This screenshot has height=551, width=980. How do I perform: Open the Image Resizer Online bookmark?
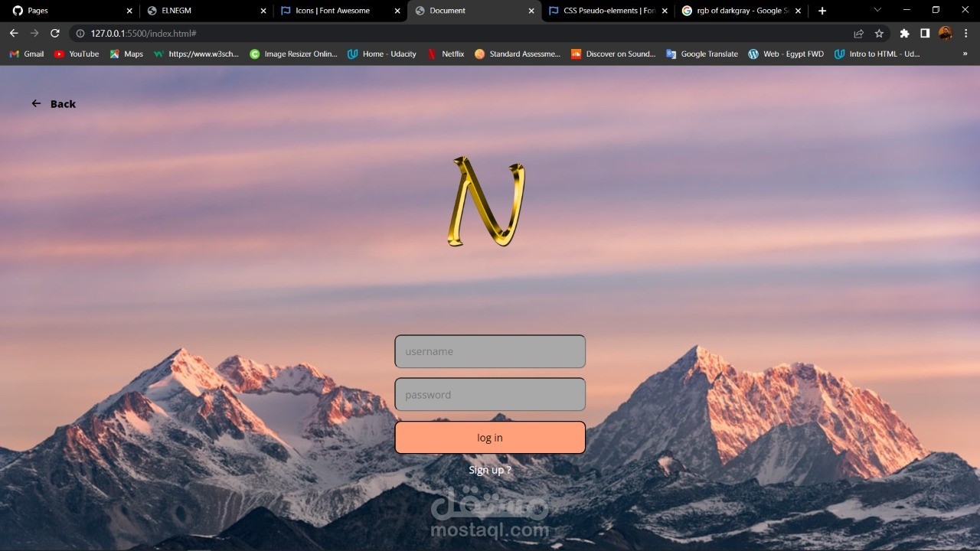[x=293, y=54]
